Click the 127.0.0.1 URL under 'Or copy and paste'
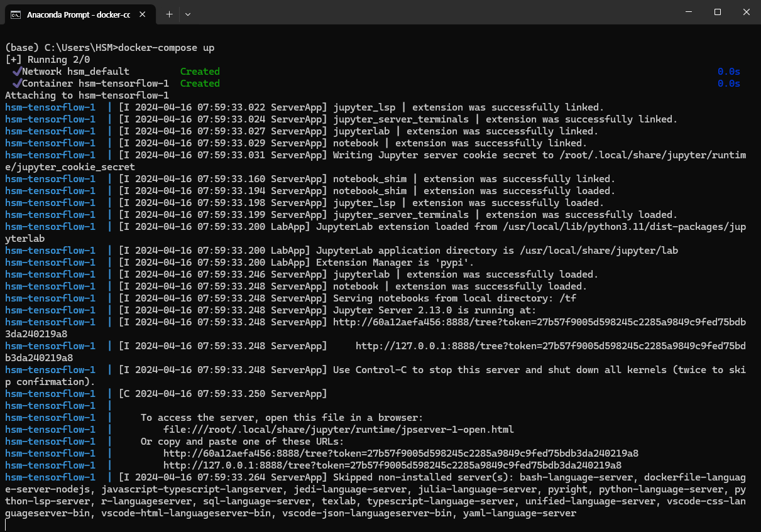The width and height of the screenshot is (761, 532). pyautogui.click(x=392, y=465)
